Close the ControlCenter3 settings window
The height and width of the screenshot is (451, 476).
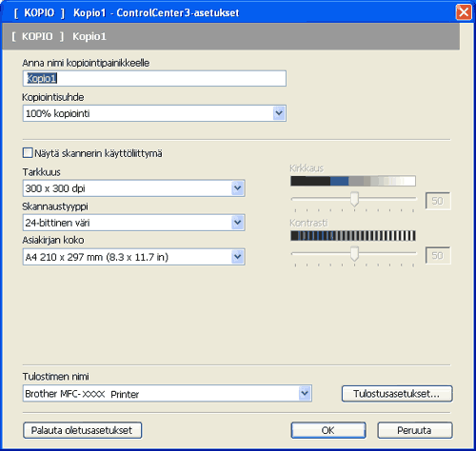click(464, 12)
